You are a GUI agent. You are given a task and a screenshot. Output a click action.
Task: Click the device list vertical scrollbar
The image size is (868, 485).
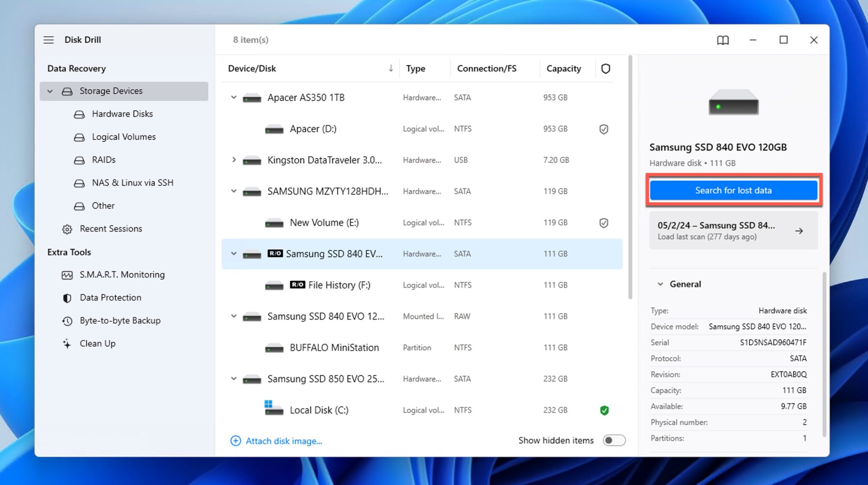click(630, 177)
